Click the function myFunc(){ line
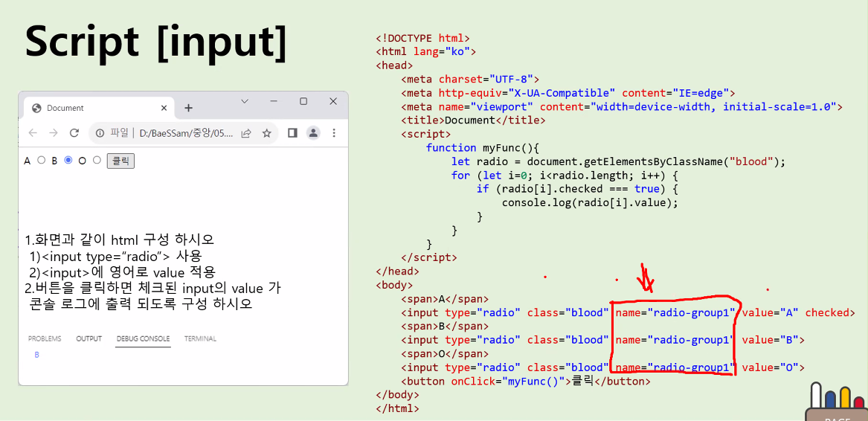868x421 pixels. (x=481, y=148)
